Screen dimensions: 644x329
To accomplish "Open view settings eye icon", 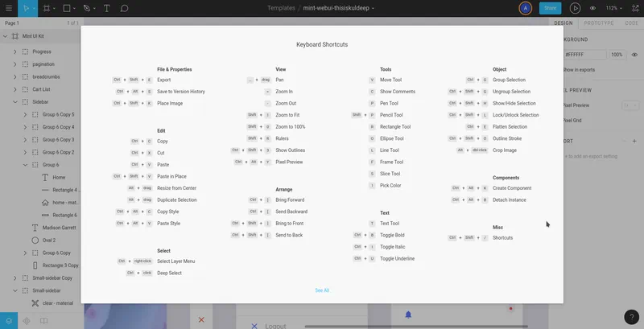I will click(592, 8).
